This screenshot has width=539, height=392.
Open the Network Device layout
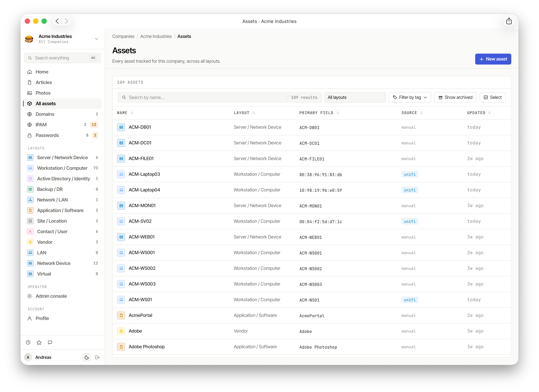coord(62,263)
